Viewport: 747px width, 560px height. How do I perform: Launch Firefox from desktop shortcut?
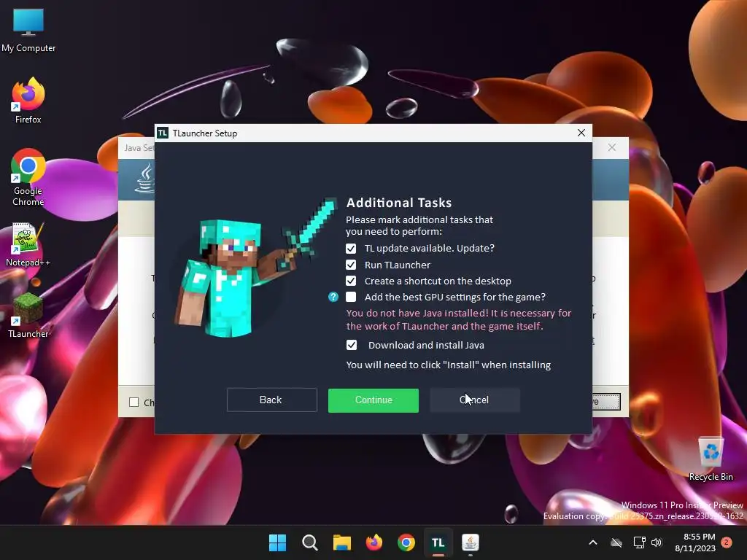28,101
